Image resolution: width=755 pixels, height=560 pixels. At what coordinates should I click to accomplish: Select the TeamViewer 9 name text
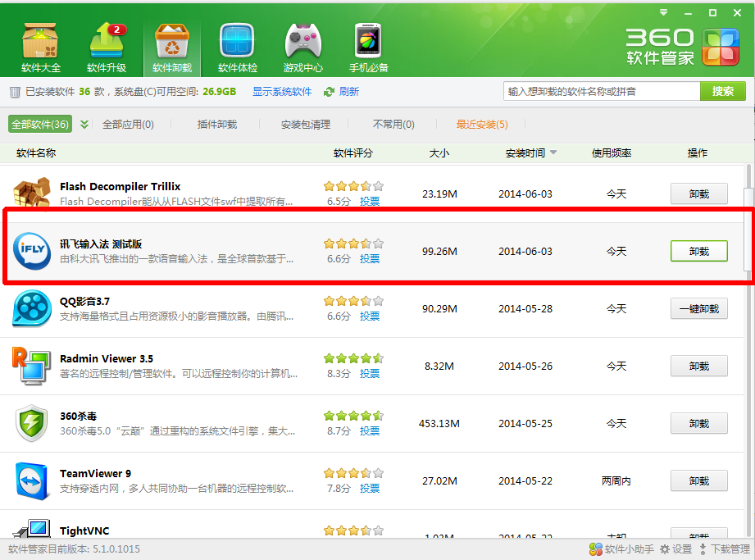pos(95,473)
